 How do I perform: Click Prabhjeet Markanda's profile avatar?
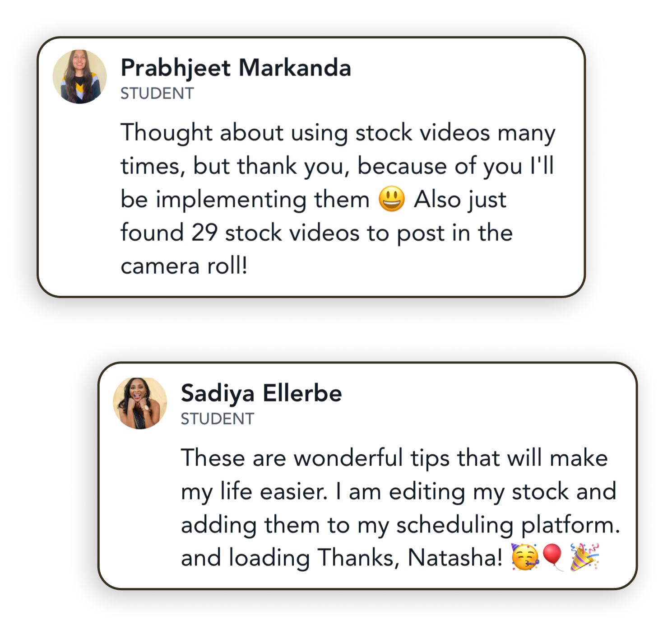80,77
